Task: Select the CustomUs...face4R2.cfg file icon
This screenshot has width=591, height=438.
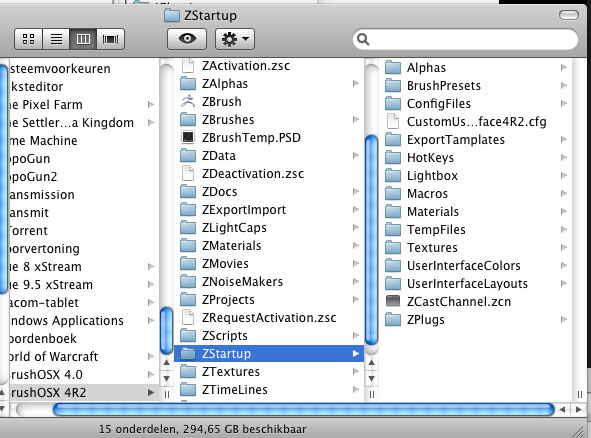Action: pyautogui.click(x=393, y=121)
